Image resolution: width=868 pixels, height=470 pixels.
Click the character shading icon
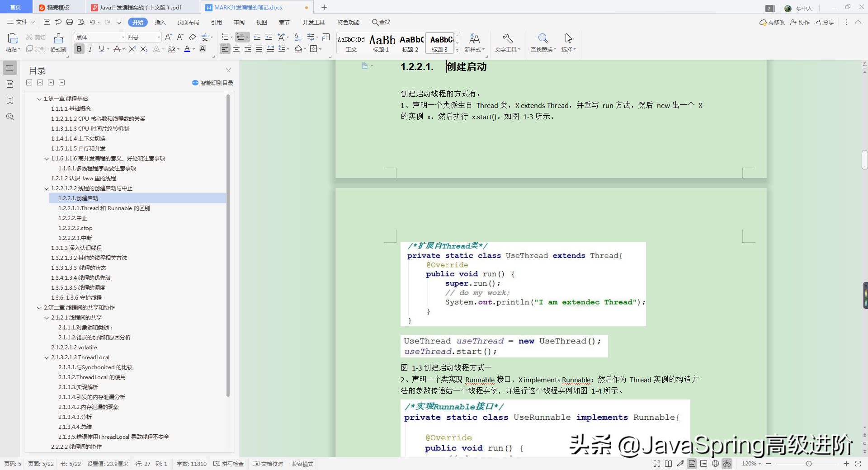click(203, 49)
